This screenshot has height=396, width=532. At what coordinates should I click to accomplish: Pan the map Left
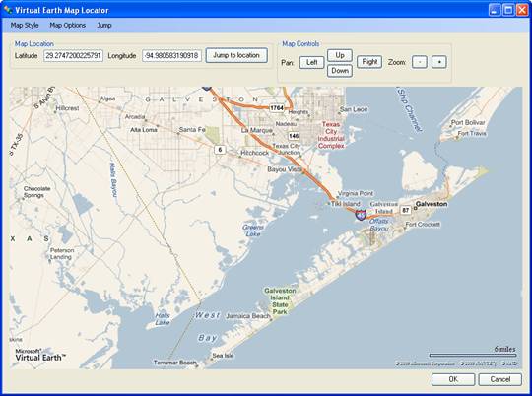(311, 62)
